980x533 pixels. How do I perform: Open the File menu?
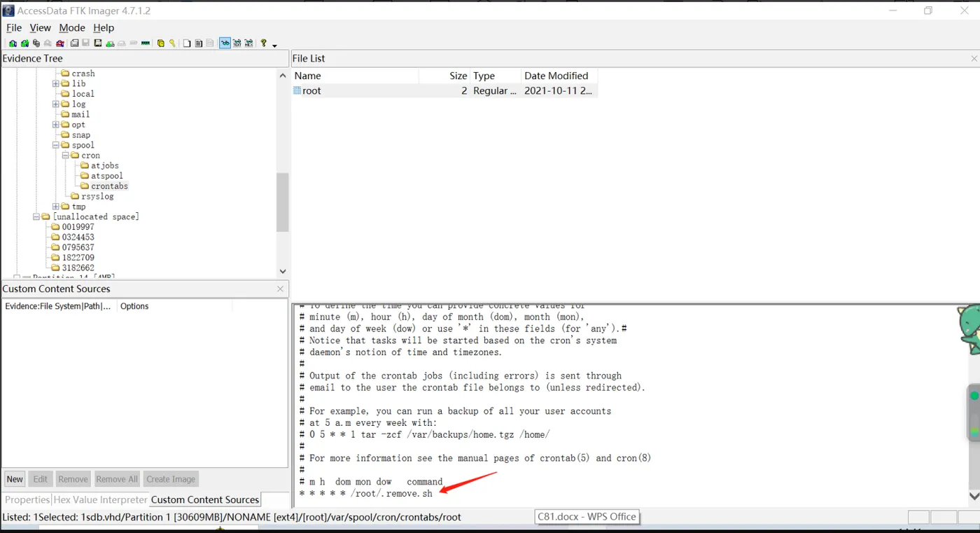pos(14,28)
